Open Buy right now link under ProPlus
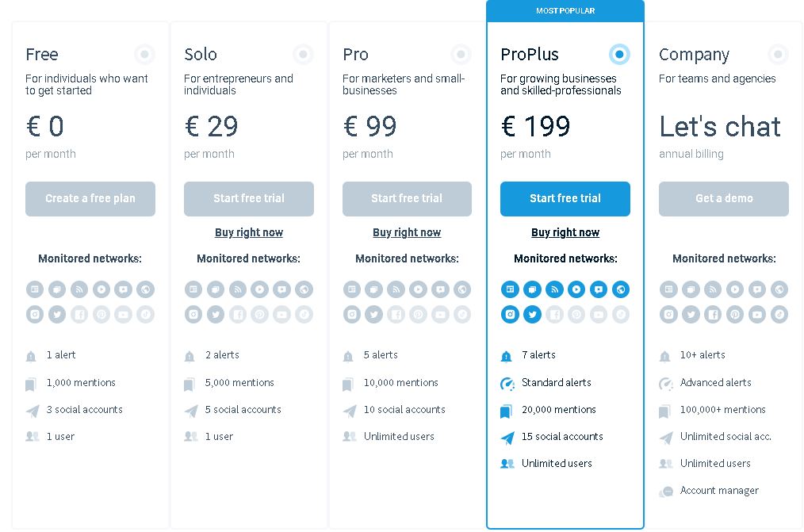 point(565,232)
